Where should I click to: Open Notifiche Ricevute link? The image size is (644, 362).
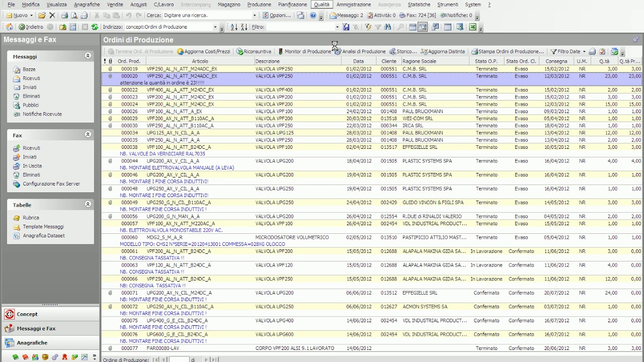click(42, 114)
